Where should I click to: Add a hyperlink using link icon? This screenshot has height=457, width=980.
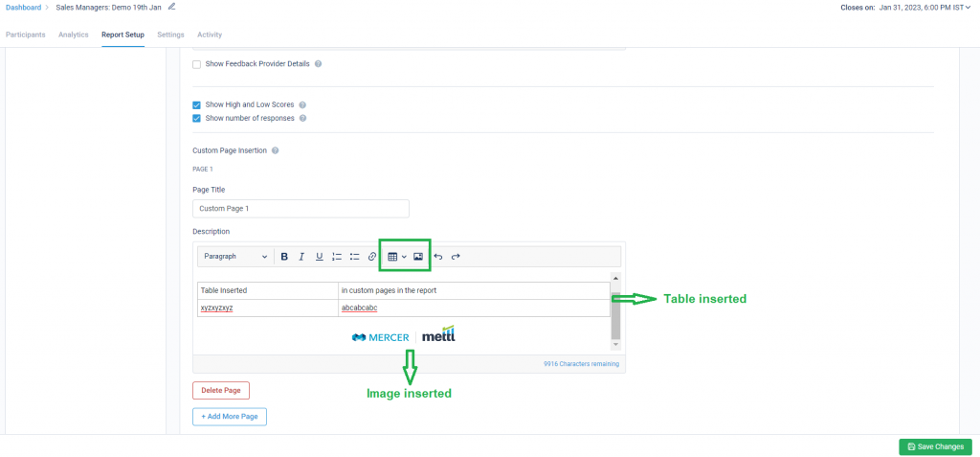(x=372, y=257)
